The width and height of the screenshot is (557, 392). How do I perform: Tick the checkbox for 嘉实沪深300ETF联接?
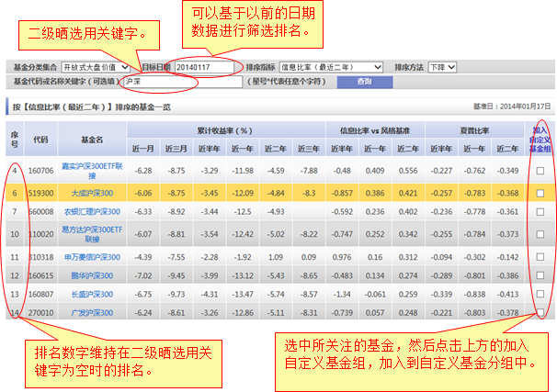(x=540, y=171)
